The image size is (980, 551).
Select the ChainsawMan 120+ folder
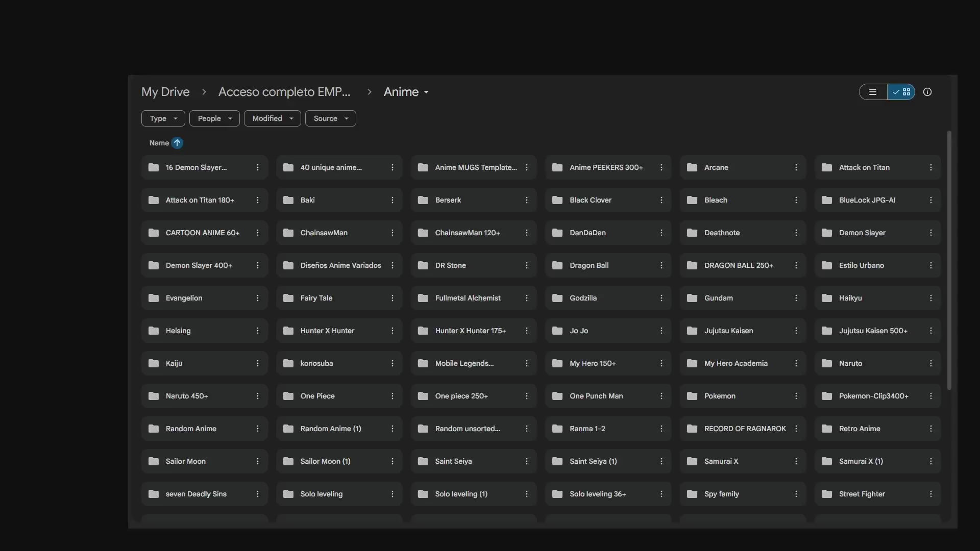click(x=474, y=233)
